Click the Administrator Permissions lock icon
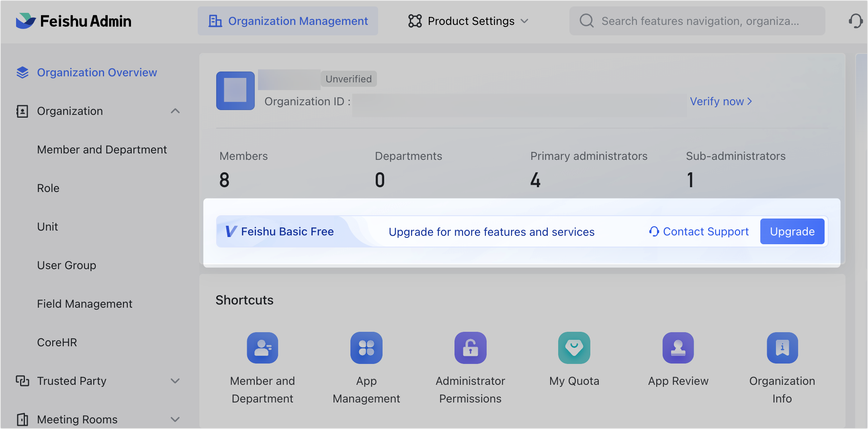Screen dimensions: 868x429 tap(470, 348)
